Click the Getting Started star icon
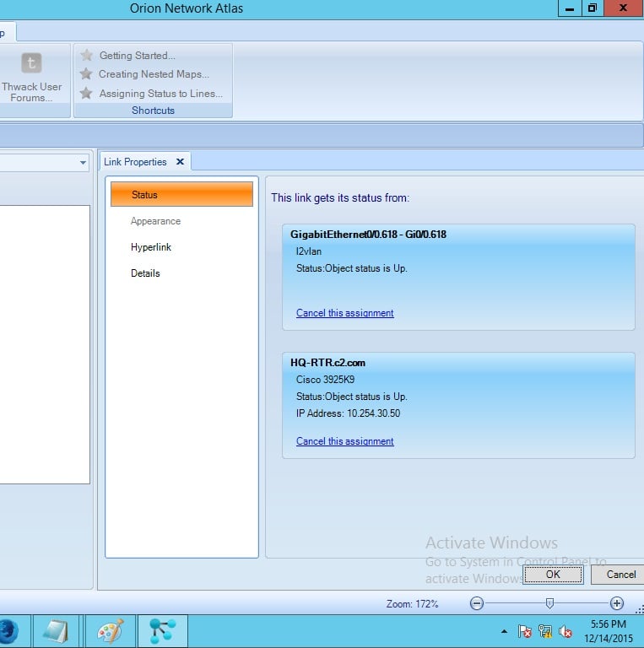The width and height of the screenshot is (644, 648). (86, 55)
